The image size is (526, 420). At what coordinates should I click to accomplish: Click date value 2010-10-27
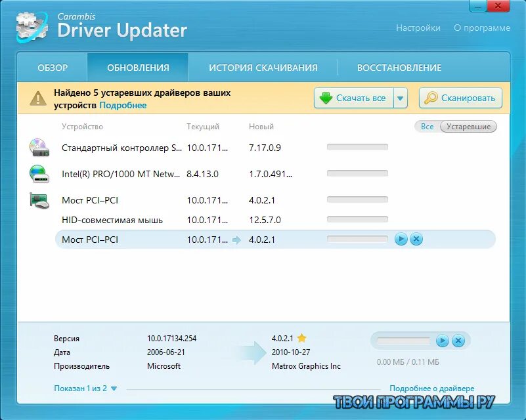tap(291, 352)
